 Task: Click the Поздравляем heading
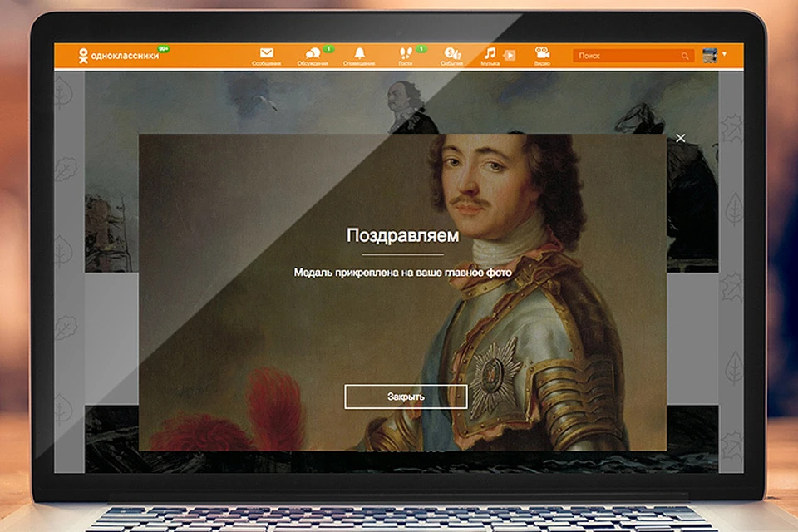pos(402,236)
